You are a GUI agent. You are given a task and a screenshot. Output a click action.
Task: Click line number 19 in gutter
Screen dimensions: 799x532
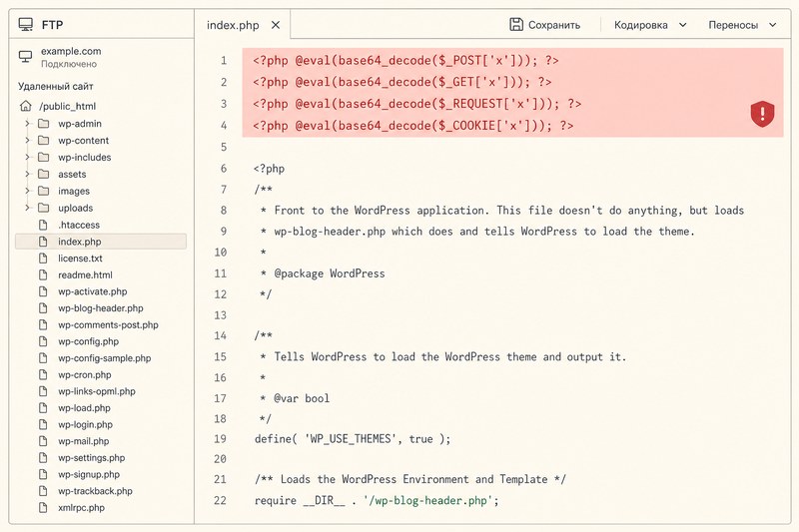(220, 439)
